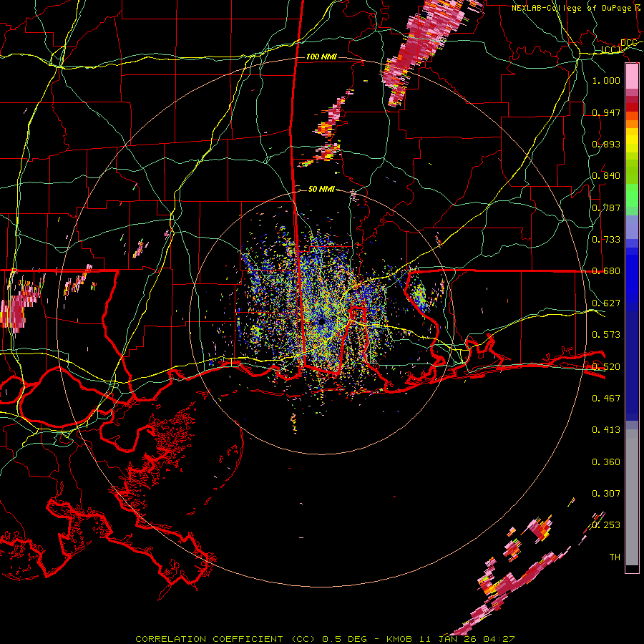Screen dimensions: 644x644
Task: Click the 0.787 scale label
Action: (606, 208)
